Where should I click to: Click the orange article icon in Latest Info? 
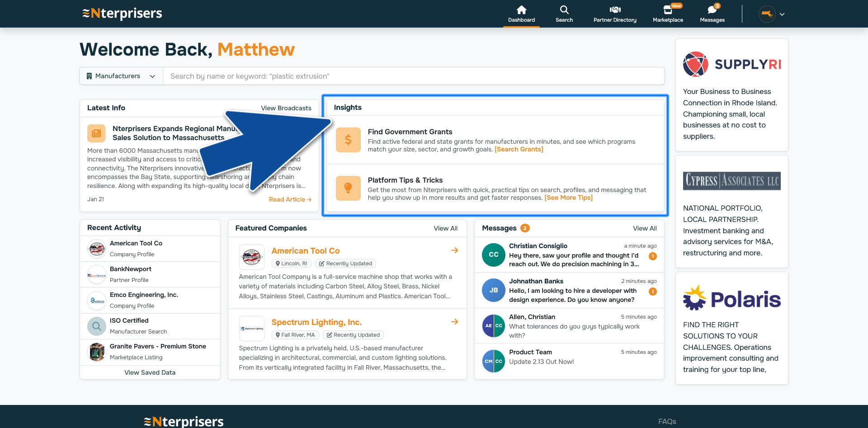point(96,133)
